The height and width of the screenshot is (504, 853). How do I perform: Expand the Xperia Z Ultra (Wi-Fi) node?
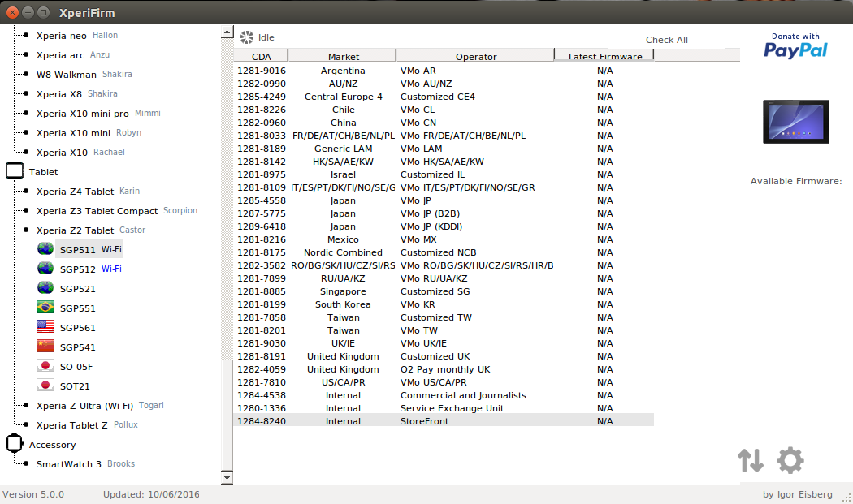(x=25, y=405)
